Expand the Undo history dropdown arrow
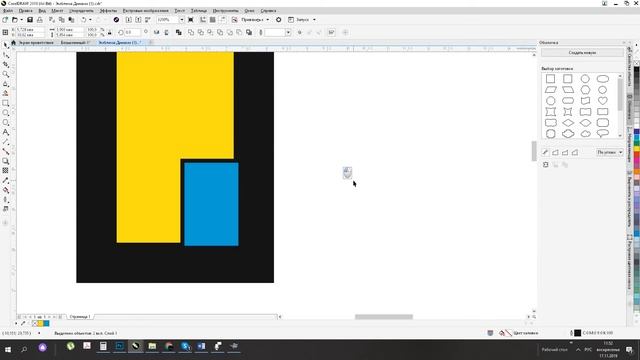 tap(91, 20)
